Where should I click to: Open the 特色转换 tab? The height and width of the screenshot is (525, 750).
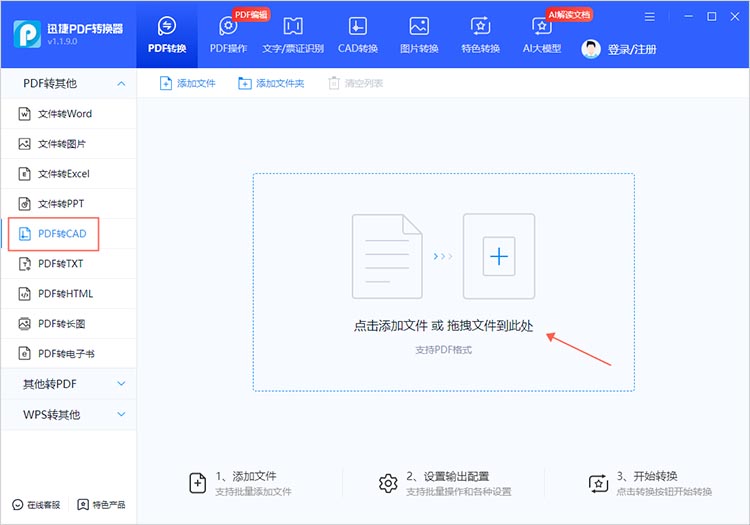[x=480, y=34]
